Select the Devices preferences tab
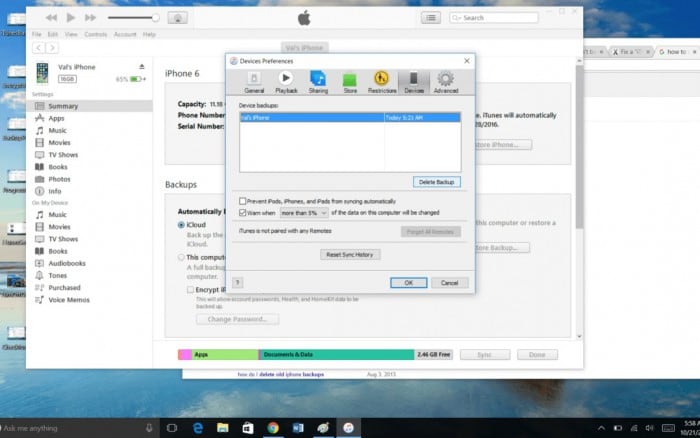This screenshot has width=700, height=438. (414, 82)
